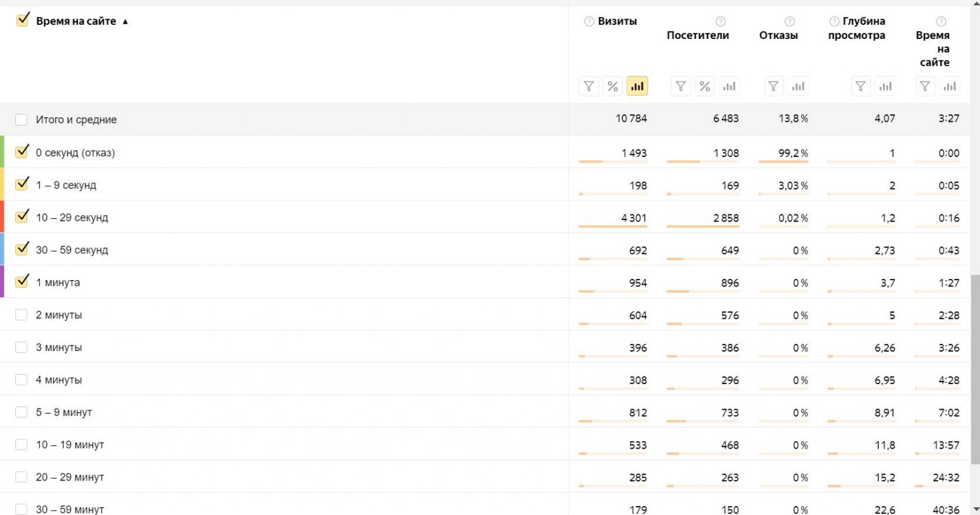980x515 pixels.
Task: Click the highlighted chart icon under Визиты
Action: click(x=637, y=86)
